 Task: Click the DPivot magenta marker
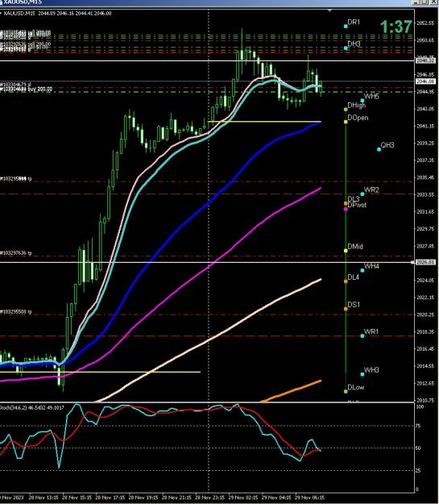346,209
